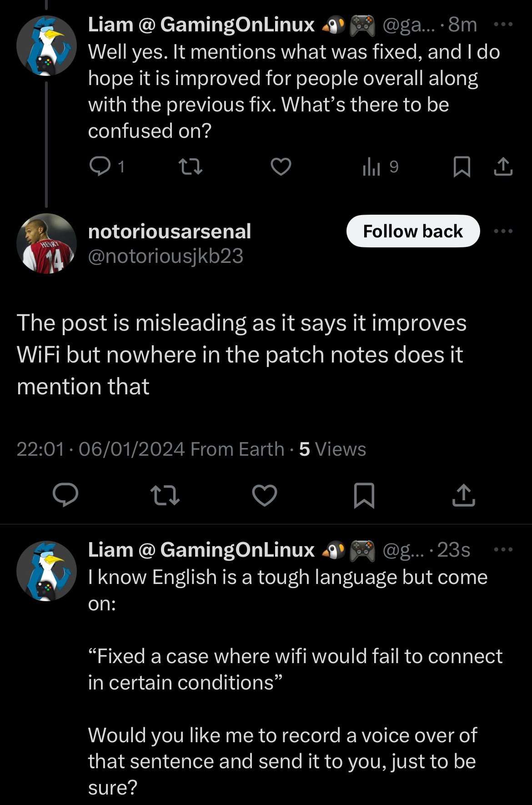
Task: Open the 5 Views count details
Action: (332, 449)
